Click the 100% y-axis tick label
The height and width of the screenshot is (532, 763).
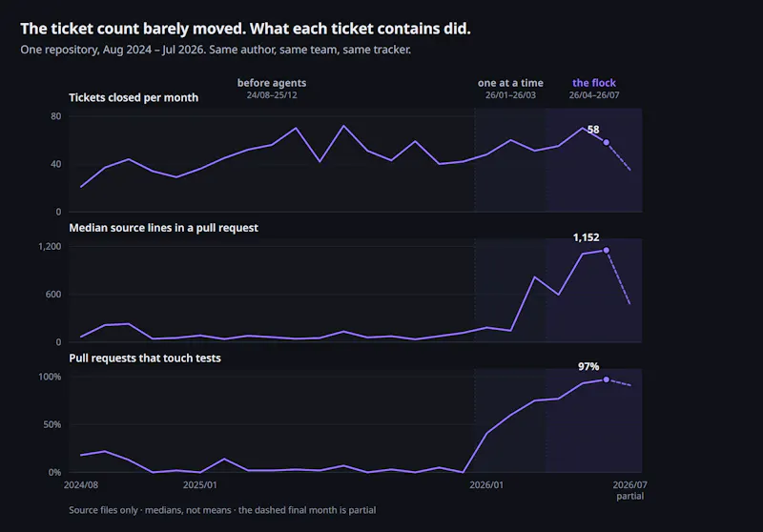(50, 377)
